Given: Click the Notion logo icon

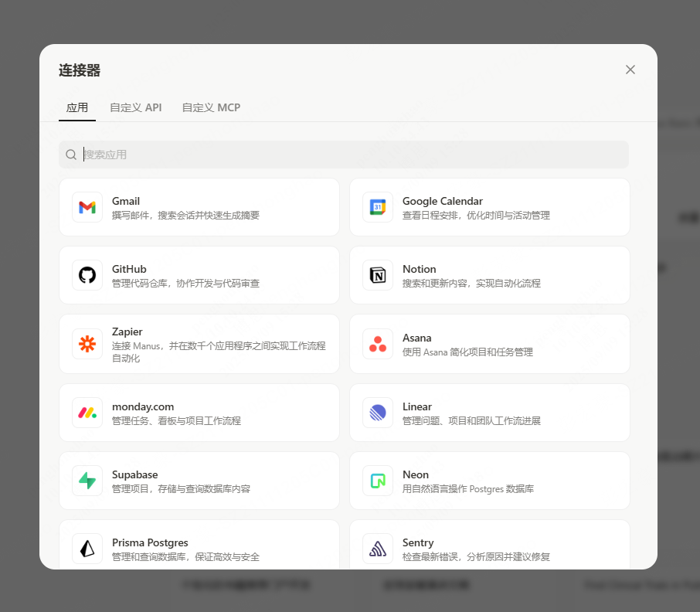Looking at the screenshot, I should pos(378,275).
